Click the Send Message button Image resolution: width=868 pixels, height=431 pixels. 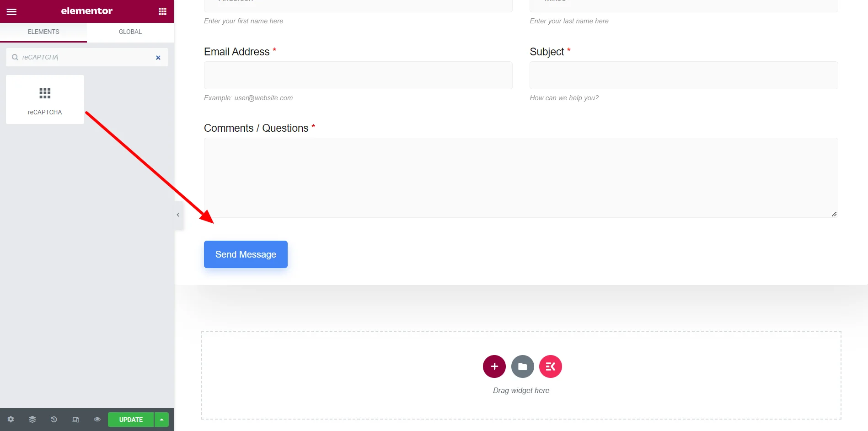click(246, 254)
